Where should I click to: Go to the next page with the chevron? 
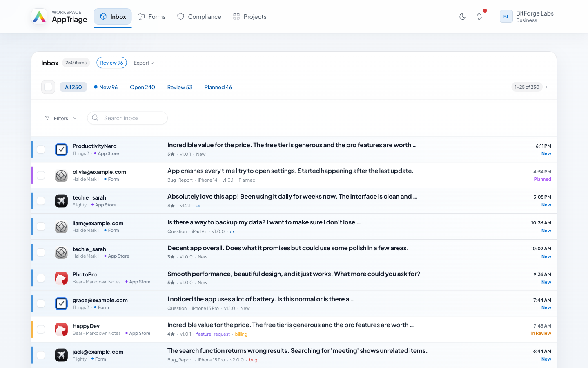pyautogui.click(x=546, y=87)
